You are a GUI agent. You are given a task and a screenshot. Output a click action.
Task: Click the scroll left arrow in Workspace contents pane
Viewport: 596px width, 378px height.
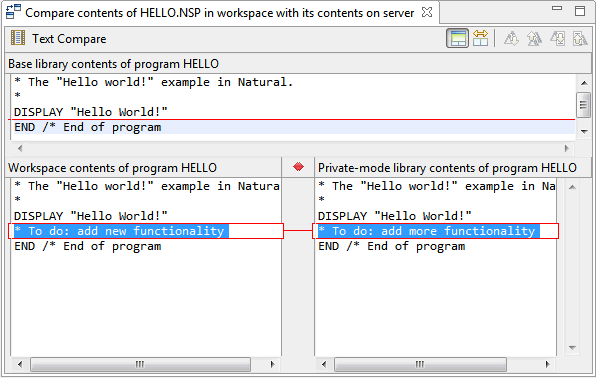coord(20,364)
